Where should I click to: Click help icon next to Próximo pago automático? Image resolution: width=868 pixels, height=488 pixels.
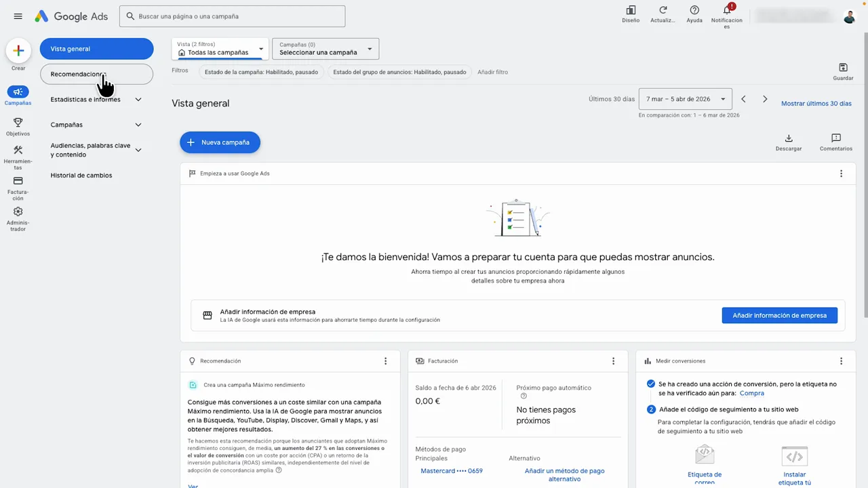pos(524,396)
